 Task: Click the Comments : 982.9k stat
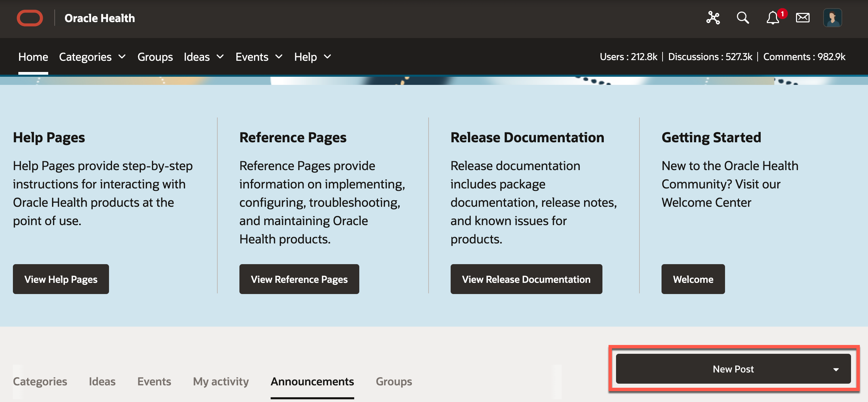click(804, 57)
